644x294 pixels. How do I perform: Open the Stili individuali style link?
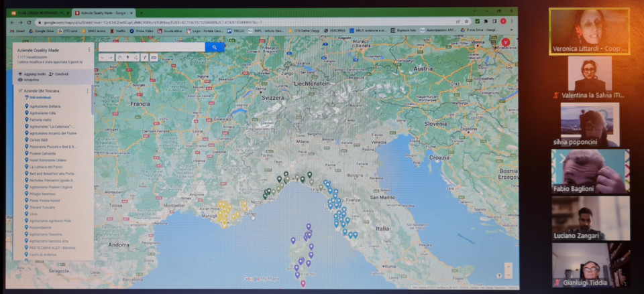tap(38, 98)
